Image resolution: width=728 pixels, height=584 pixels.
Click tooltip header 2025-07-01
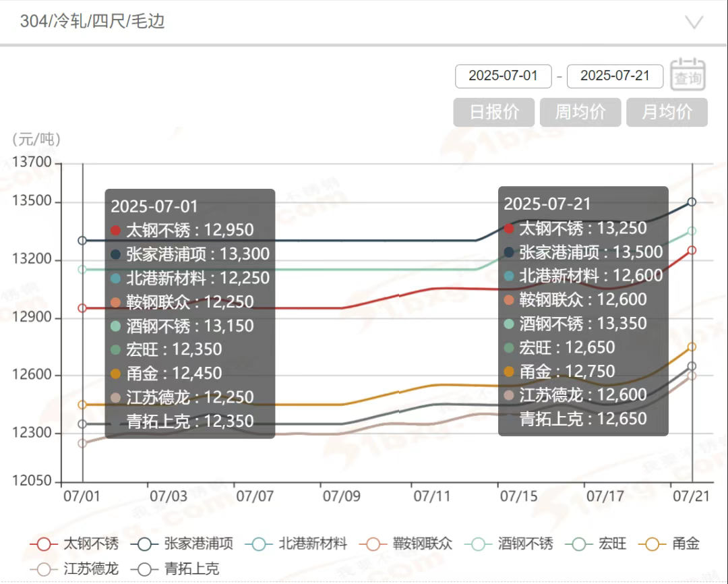tap(154, 206)
